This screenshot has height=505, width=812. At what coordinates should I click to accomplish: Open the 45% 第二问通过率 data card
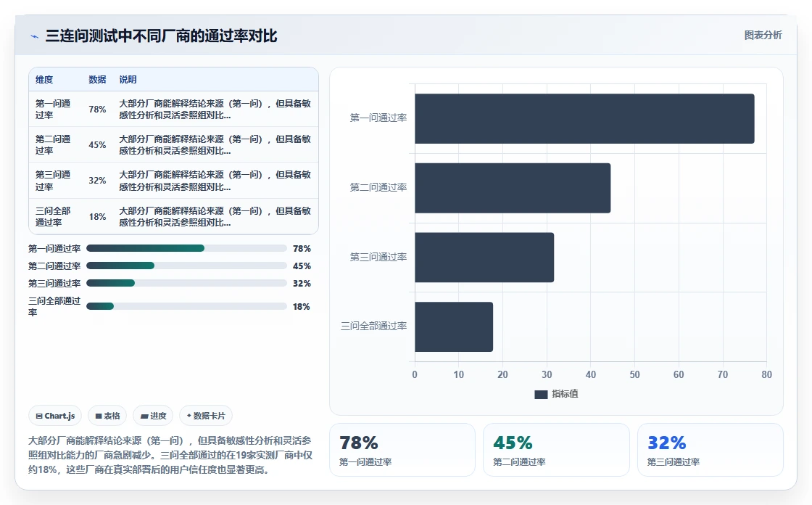pyautogui.click(x=556, y=450)
